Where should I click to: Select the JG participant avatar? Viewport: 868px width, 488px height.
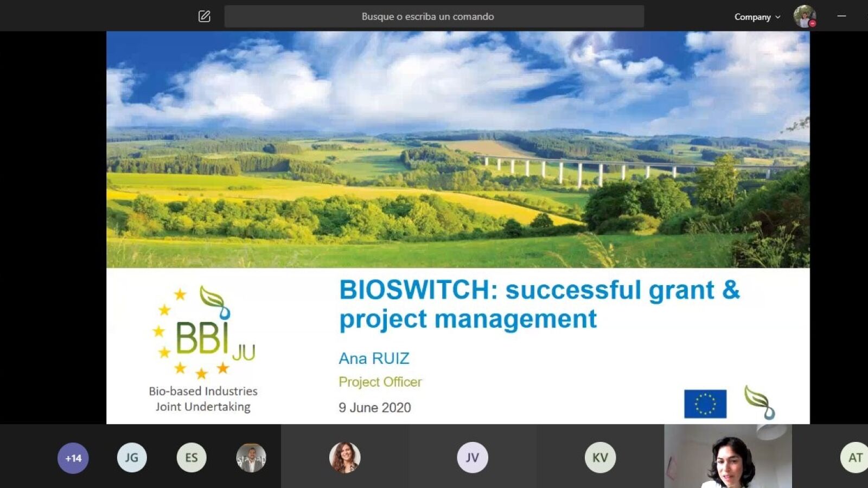[x=132, y=458]
